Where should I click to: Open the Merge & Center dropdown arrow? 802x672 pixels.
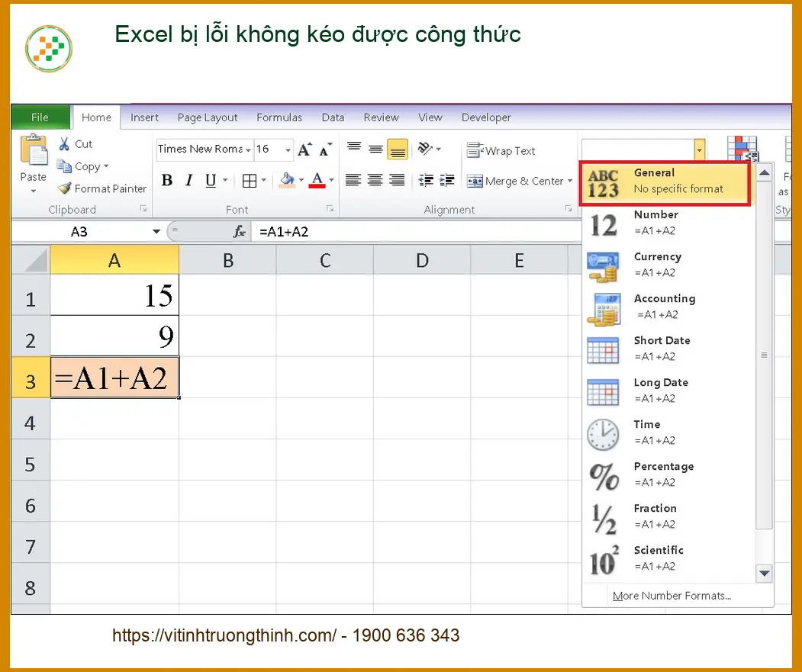click(570, 181)
